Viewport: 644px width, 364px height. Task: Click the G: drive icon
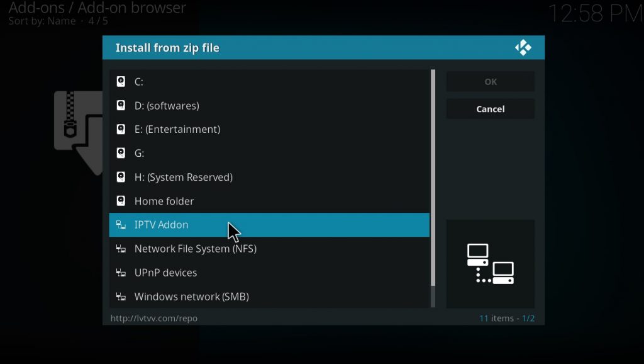121,153
